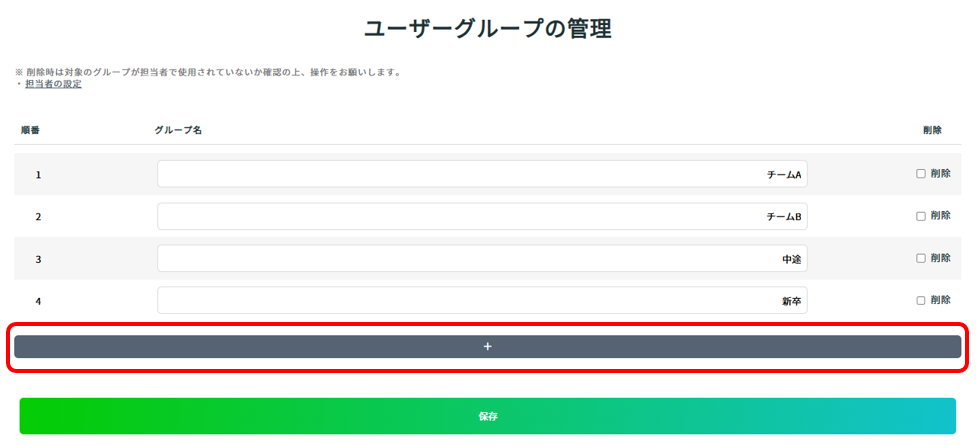Check the 削除 checkbox for チームA
The height and width of the screenshot is (446, 980).
(x=921, y=174)
